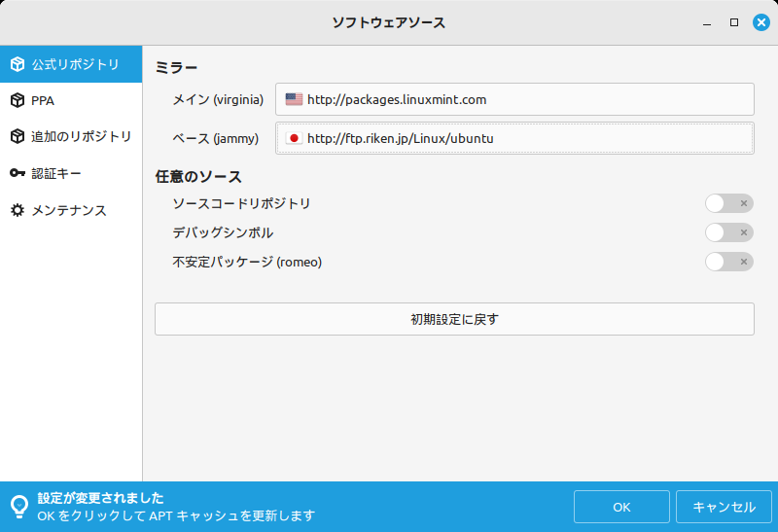778x532 pixels.
Task: Open the 公式リポジトリ sidebar tab
Action: coord(71,64)
